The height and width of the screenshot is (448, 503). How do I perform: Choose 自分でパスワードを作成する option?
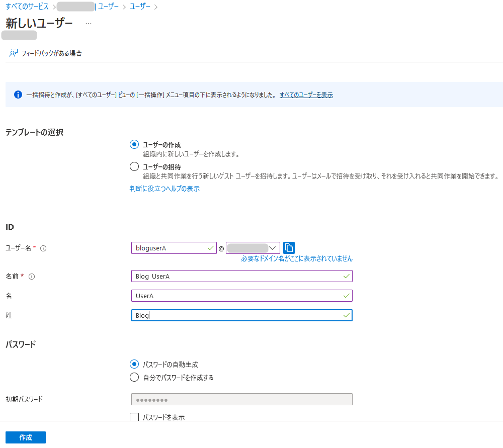134,377
